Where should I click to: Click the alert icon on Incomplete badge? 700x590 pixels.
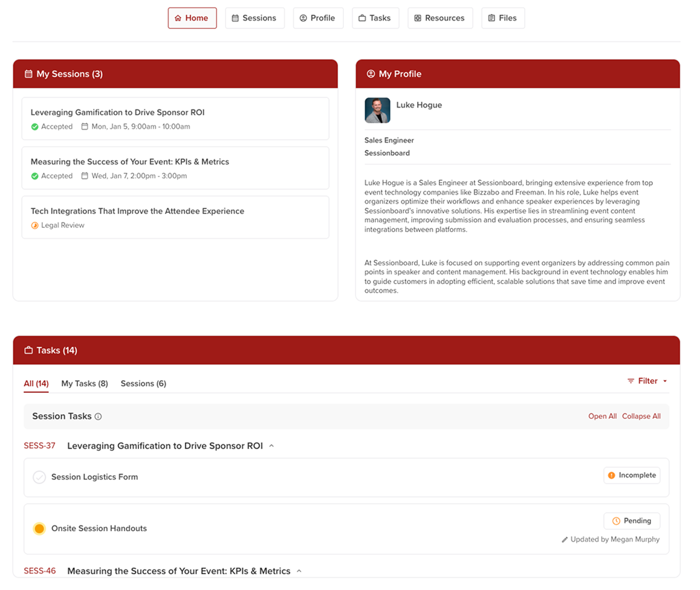point(612,475)
